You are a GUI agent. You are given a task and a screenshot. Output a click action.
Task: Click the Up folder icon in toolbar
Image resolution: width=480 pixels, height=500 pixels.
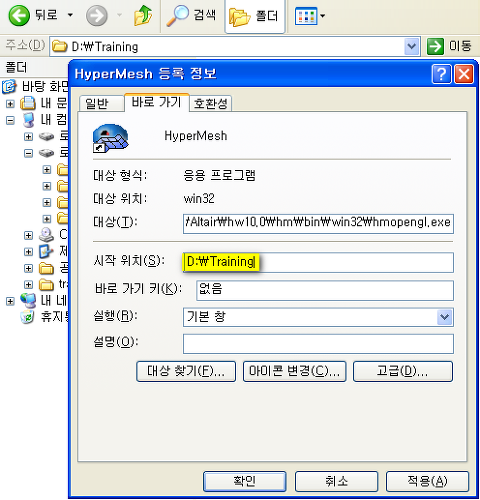pyautogui.click(x=143, y=15)
